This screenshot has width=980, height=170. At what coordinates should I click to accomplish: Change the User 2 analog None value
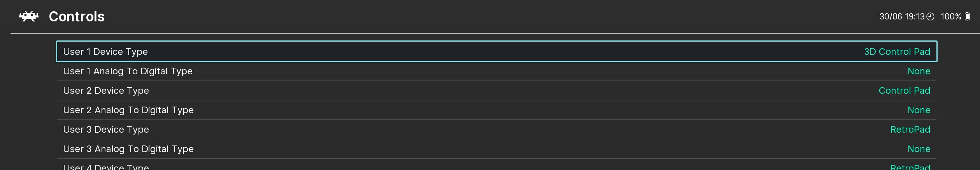[x=919, y=110]
